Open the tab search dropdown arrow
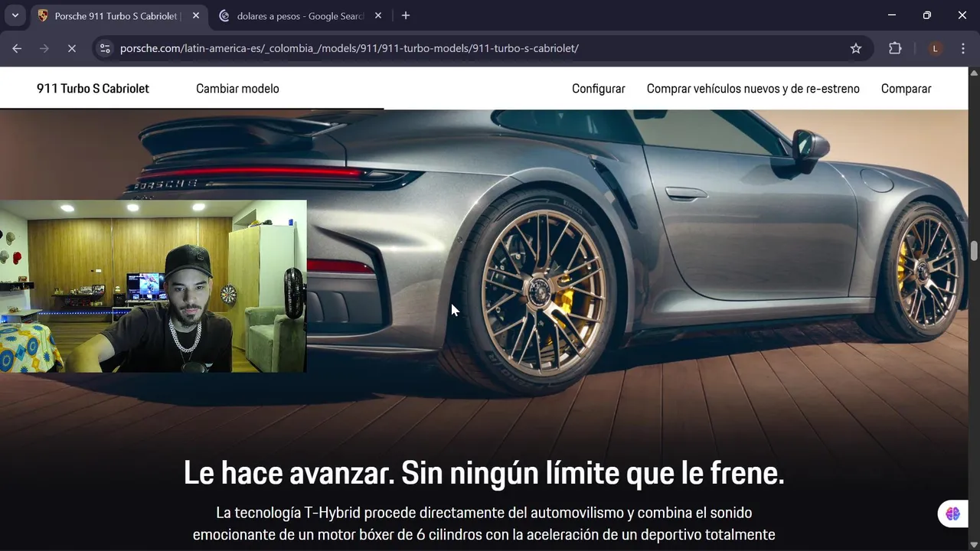The image size is (980, 551). [x=15, y=15]
